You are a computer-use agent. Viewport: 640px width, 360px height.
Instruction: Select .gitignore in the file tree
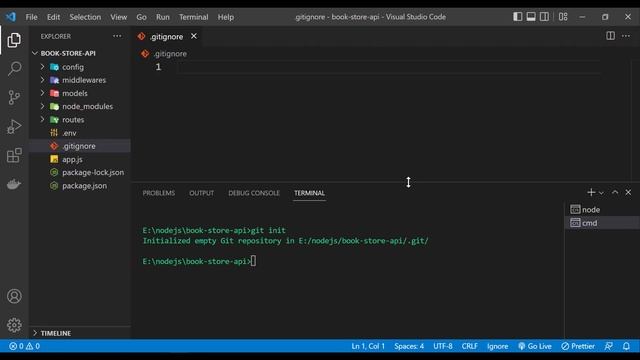(x=80, y=146)
